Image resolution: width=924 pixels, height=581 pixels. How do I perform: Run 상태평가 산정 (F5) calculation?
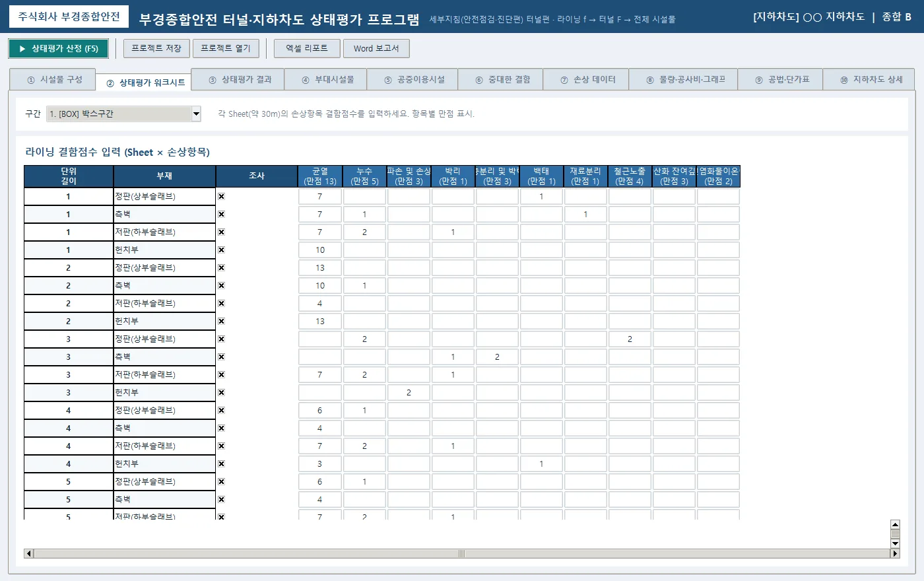click(58, 48)
